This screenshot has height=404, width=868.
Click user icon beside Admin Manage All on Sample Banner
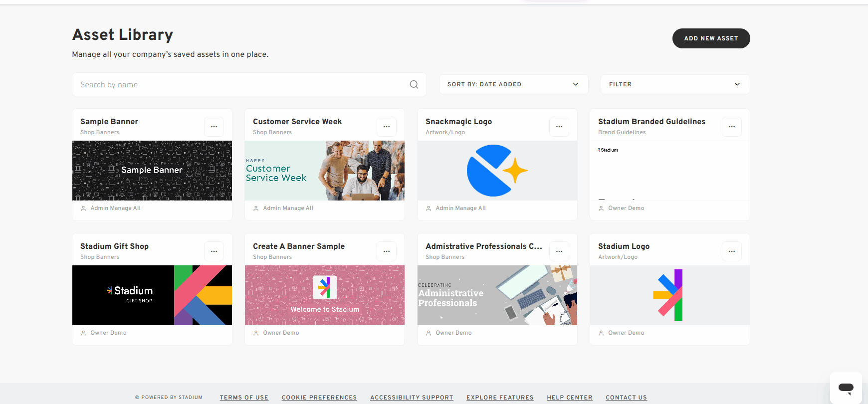(x=83, y=208)
